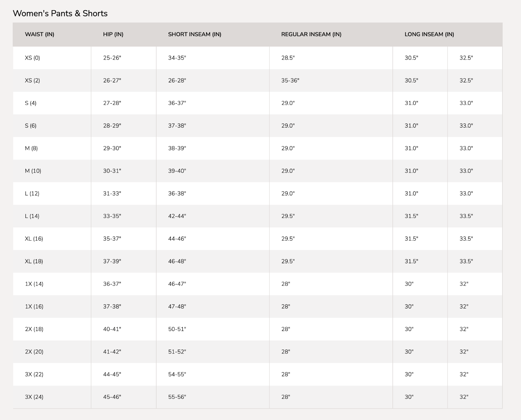The width and height of the screenshot is (521, 420).
Task: Select the 35-36" measurement cell
Action: coord(290,80)
